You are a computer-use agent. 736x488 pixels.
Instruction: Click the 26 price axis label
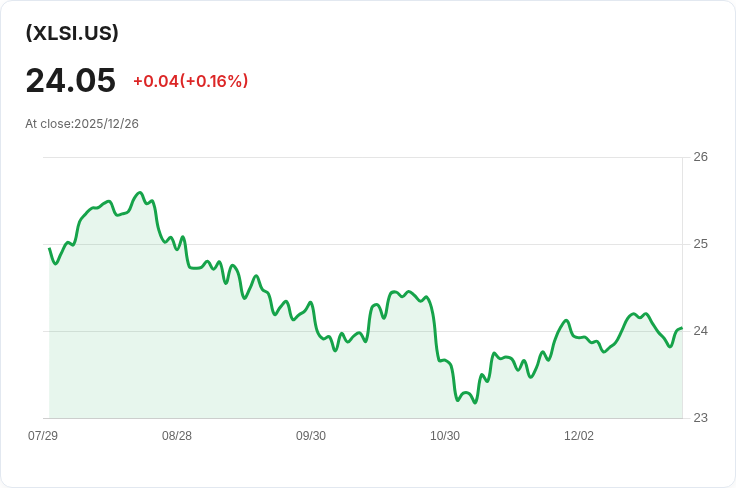point(700,157)
